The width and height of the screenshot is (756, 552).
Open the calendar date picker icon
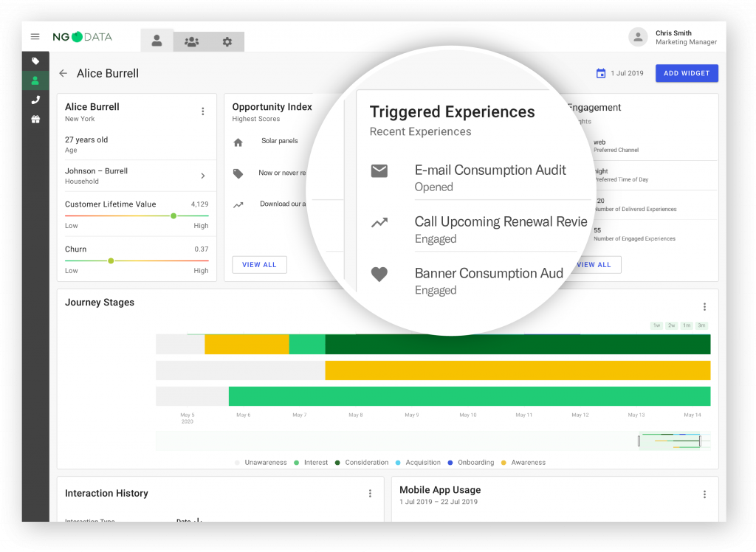click(x=601, y=73)
